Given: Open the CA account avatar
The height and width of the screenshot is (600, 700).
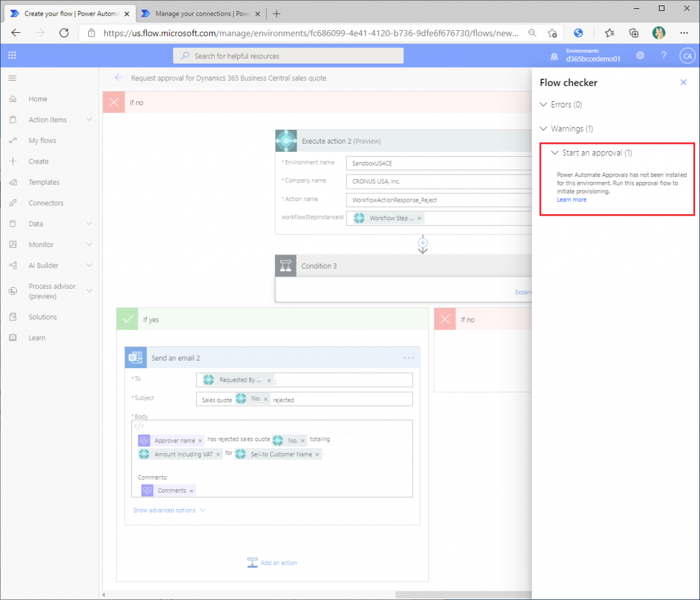Looking at the screenshot, I should (x=687, y=56).
